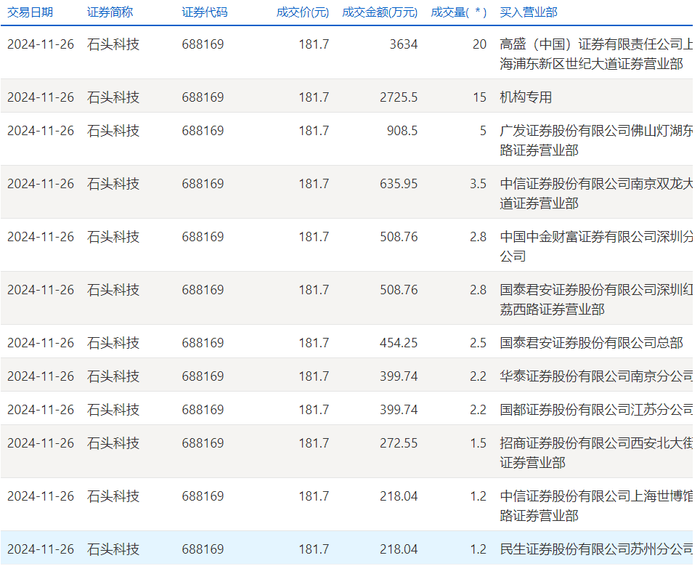
Task: Select the 908.5 transaction amount cell
Action: coord(402,131)
